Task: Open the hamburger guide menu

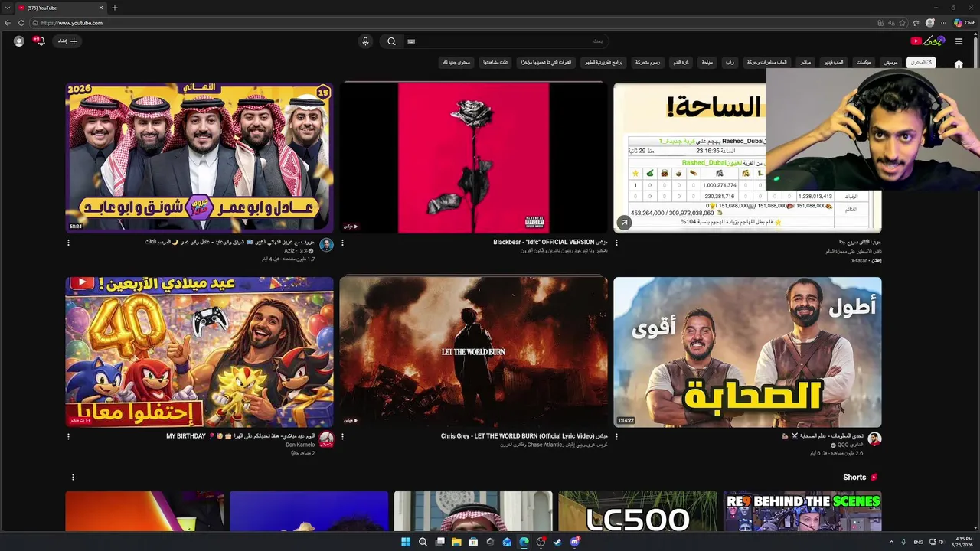Action: 959,41
